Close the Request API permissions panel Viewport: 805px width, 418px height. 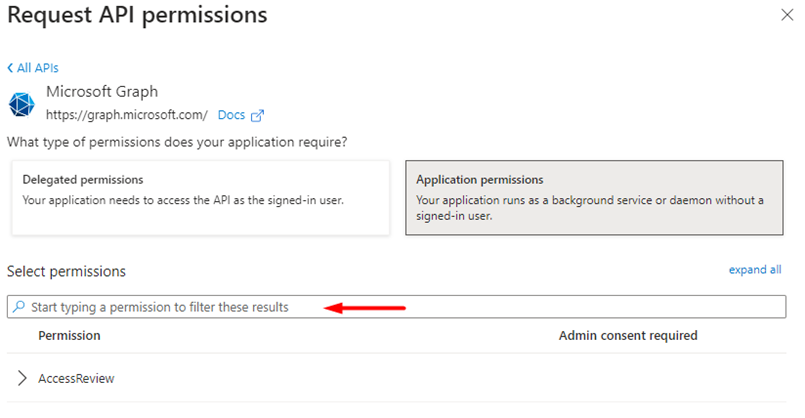(x=787, y=15)
